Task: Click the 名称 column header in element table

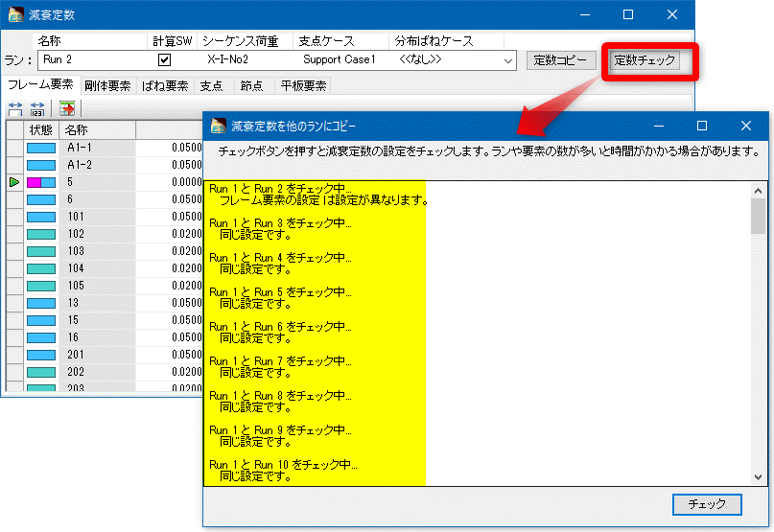Action: 97,129
